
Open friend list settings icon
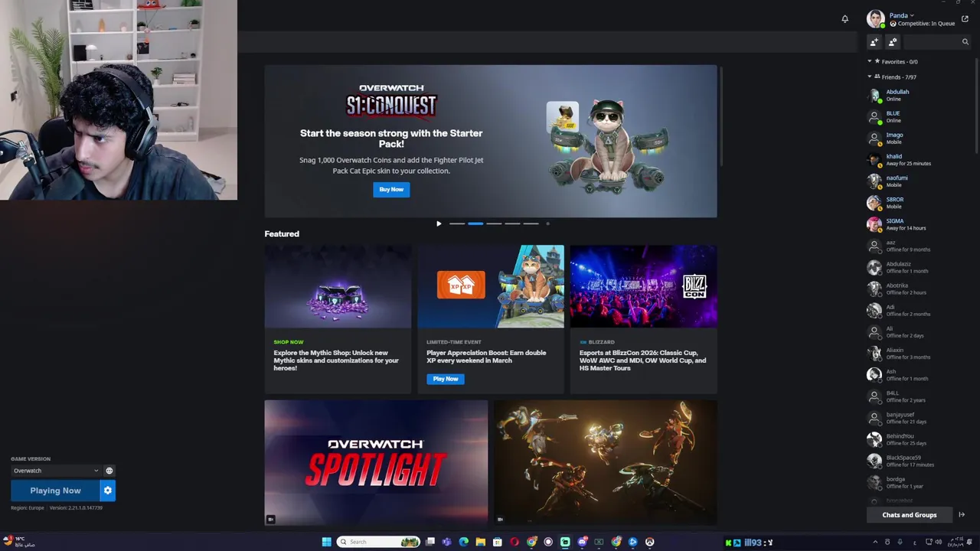click(893, 42)
